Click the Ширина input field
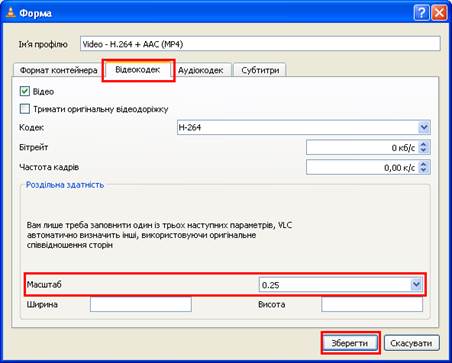Viewport: 452px width, 363px height. 141,304
